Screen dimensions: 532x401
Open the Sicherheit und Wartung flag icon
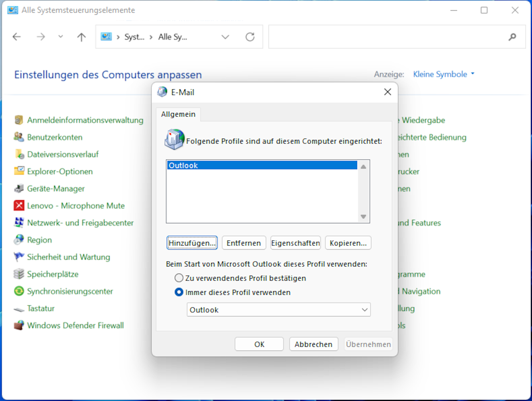point(19,257)
